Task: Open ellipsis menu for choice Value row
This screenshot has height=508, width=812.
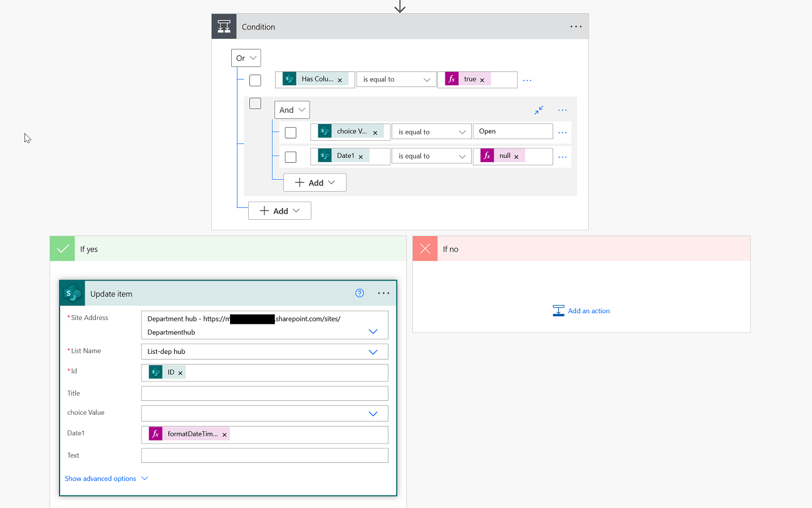Action: click(562, 133)
